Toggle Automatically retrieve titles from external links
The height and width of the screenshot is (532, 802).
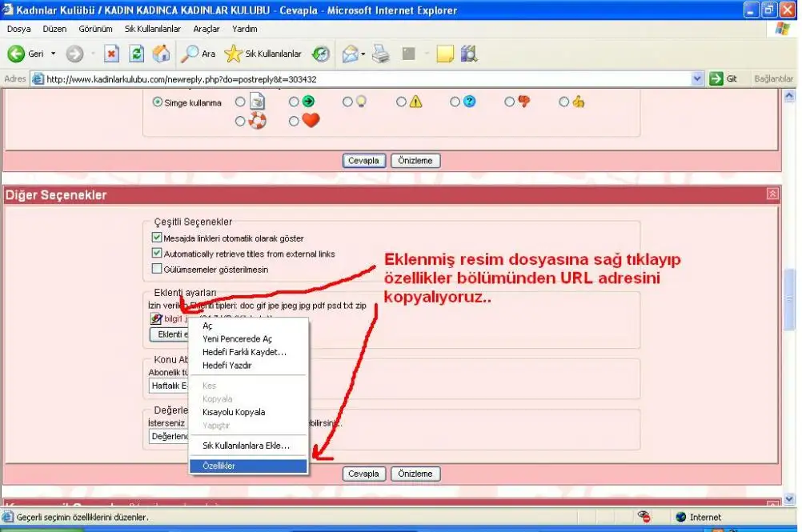click(157, 254)
